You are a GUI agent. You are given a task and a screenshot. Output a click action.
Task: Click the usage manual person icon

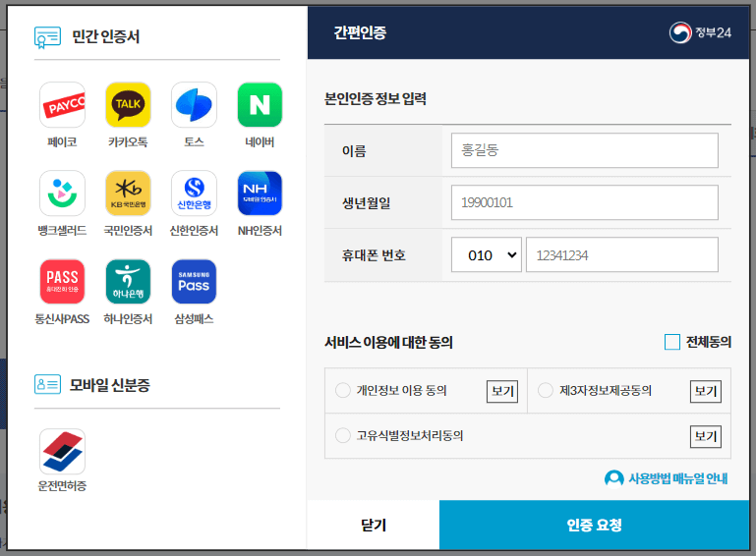613,479
